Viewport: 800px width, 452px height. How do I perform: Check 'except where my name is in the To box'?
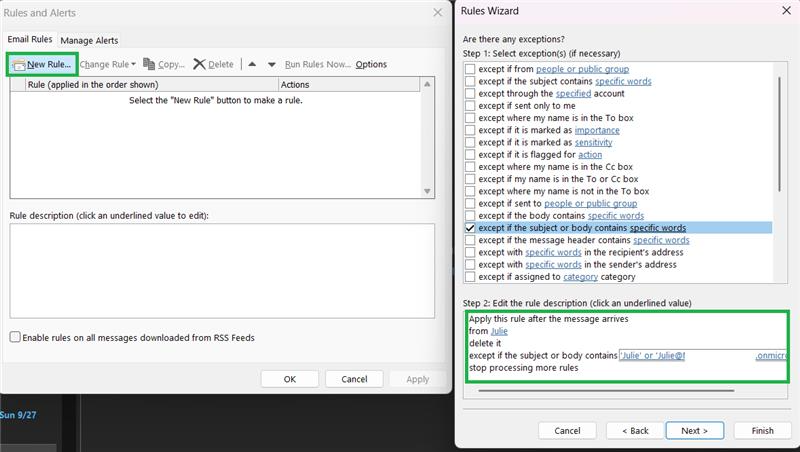pos(470,118)
